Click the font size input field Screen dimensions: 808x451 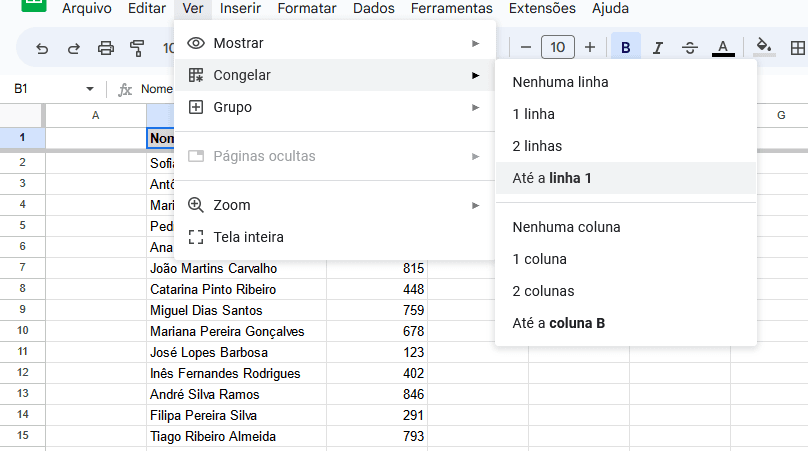[557, 47]
